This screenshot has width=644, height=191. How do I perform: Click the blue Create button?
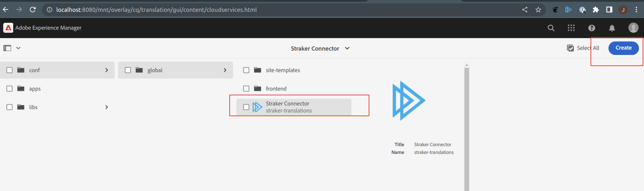tap(623, 48)
